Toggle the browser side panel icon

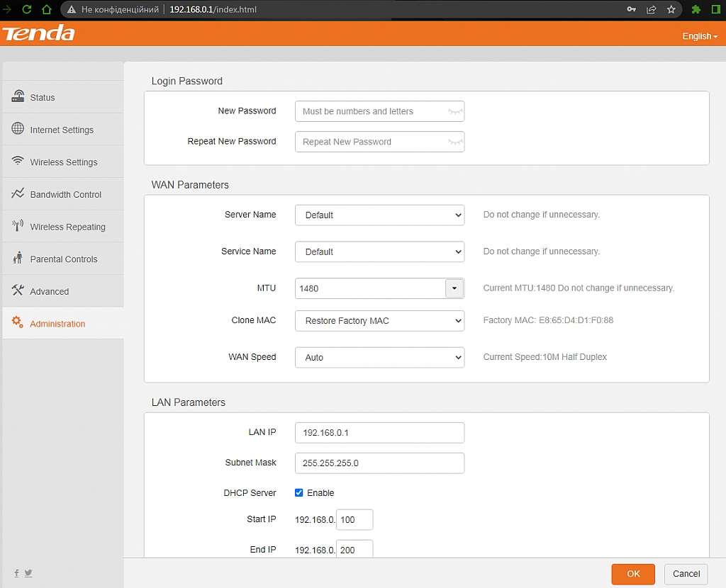716,9
